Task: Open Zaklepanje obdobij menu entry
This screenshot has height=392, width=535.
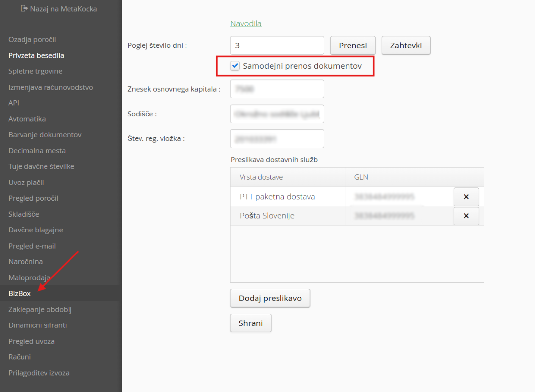Action: [40, 309]
